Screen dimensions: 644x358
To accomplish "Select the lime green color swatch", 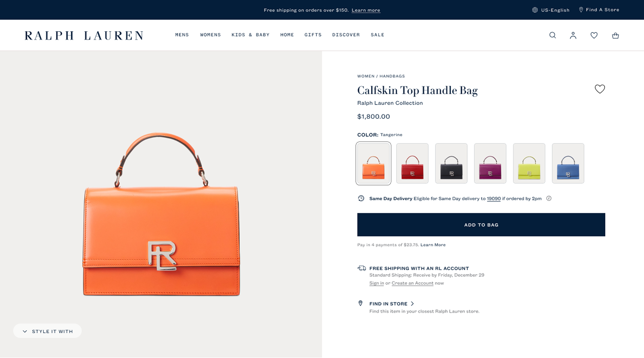I will click(529, 163).
